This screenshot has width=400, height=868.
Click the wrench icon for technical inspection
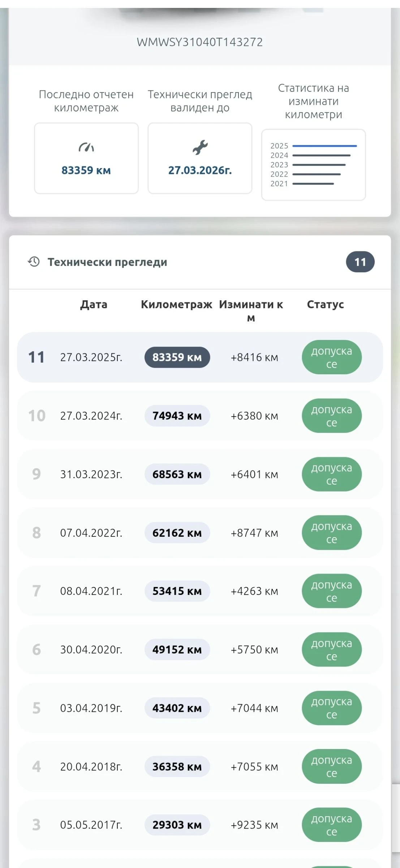click(200, 148)
